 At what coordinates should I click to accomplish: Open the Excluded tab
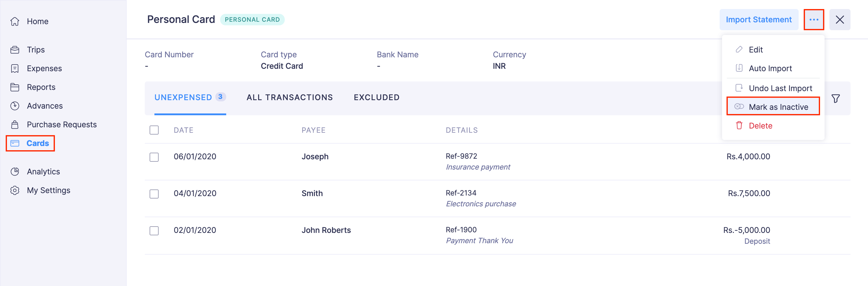tap(376, 97)
